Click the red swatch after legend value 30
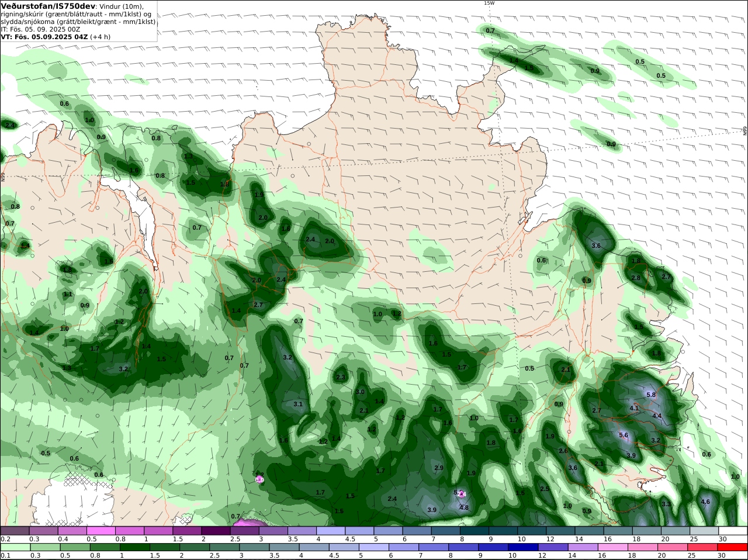The width and height of the screenshot is (748, 560). 733,547
